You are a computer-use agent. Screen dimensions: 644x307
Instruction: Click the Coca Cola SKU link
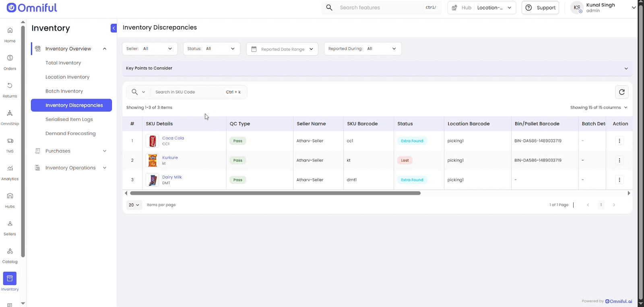173,138
